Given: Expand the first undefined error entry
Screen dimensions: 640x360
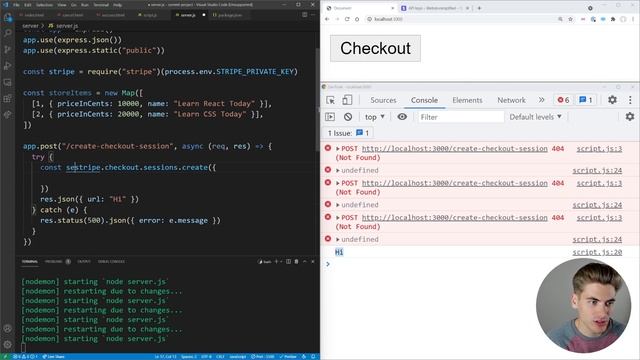Looking at the screenshot, I should click(x=338, y=170).
